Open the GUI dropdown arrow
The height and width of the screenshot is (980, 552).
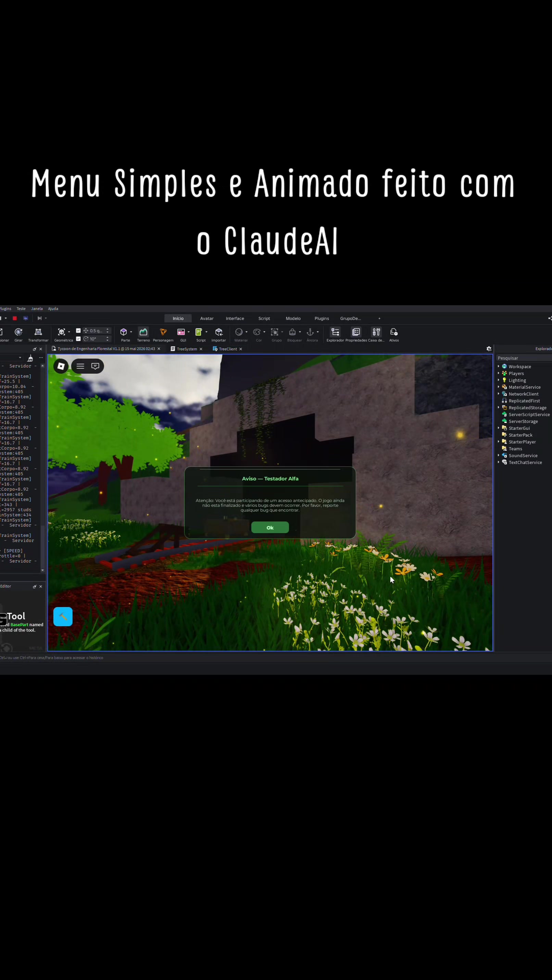click(x=188, y=332)
